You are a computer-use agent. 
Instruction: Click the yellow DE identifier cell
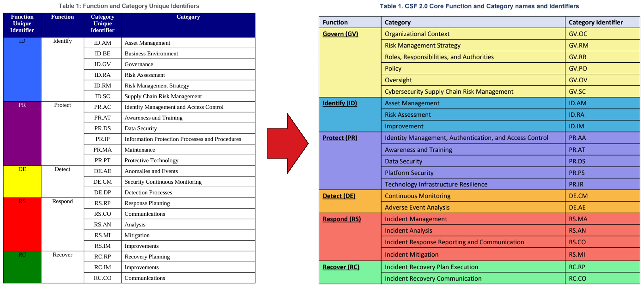(22, 182)
